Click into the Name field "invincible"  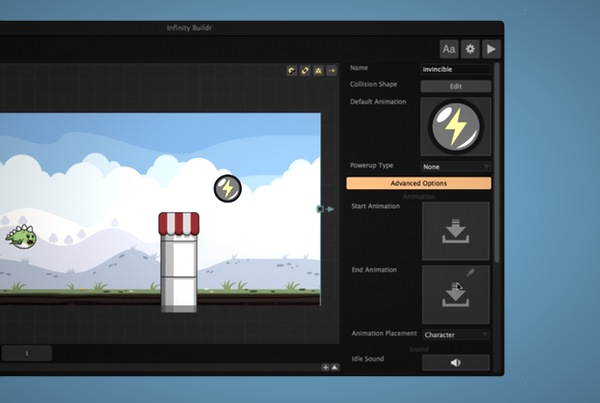pyautogui.click(x=456, y=69)
